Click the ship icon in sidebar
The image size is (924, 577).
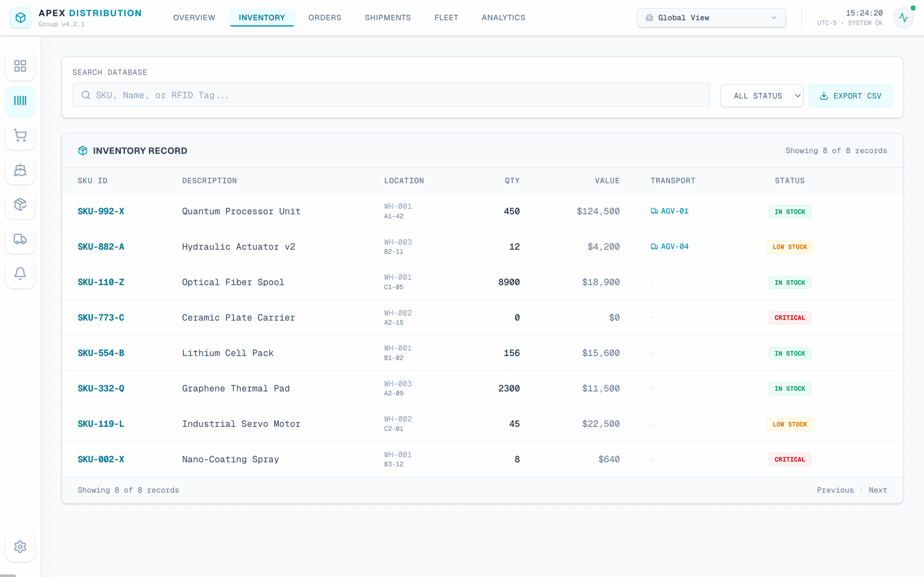pyautogui.click(x=20, y=170)
